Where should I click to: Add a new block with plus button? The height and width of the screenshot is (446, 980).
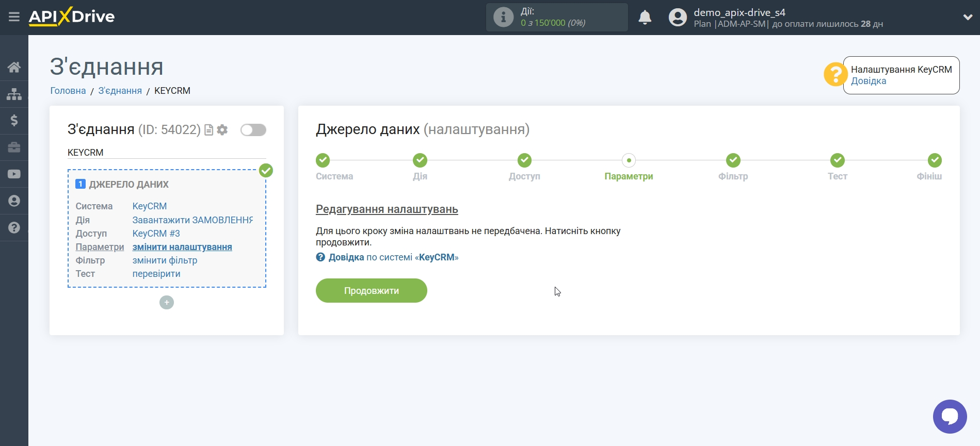pyautogui.click(x=167, y=302)
